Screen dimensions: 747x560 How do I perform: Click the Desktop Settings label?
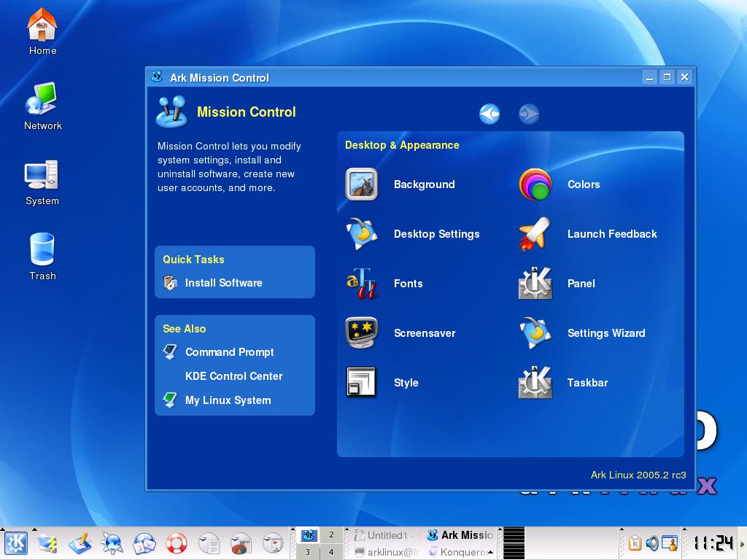436,234
